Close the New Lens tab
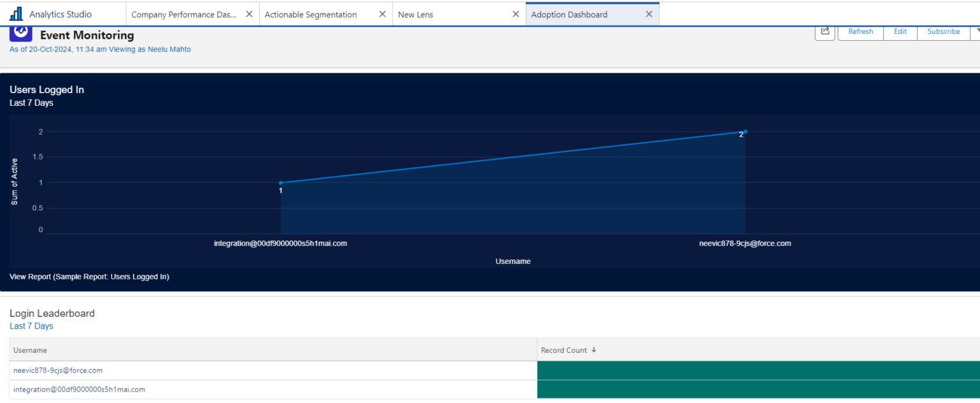The width and height of the screenshot is (980, 403). pyautogui.click(x=516, y=13)
